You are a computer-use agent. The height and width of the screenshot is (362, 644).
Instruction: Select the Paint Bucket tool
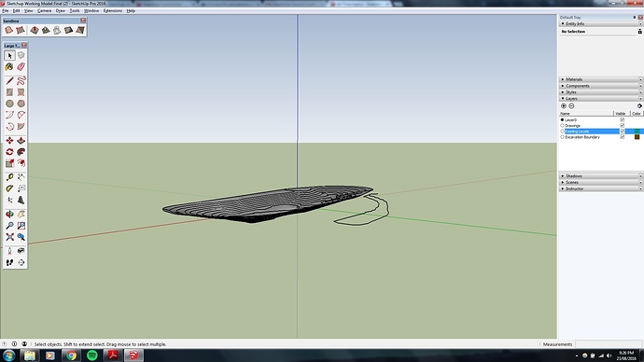pyautogui.click(x=9, y=66)
